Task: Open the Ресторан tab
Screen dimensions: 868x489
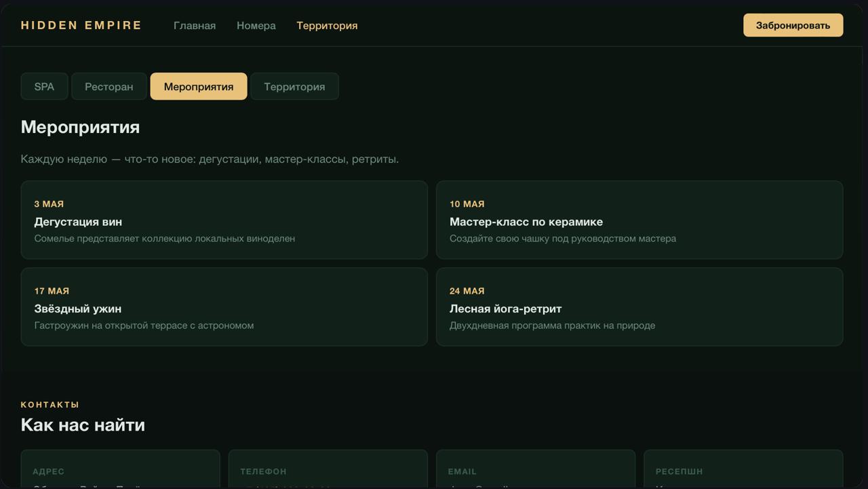Action: tap(108, 87)
